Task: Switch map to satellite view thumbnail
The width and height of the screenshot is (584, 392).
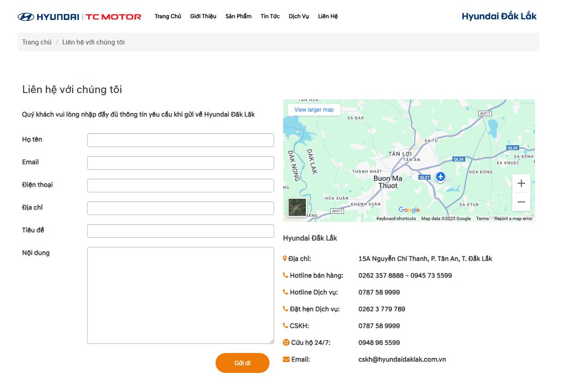Action: point(297,207)
